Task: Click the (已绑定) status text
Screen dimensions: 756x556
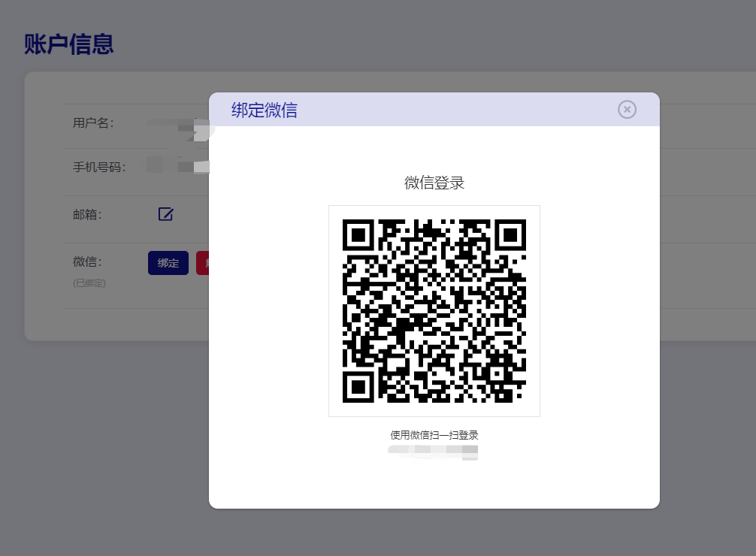Action: tap(89, 283)
